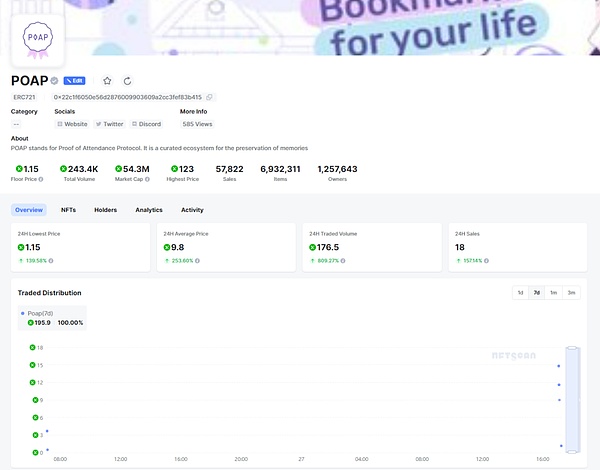Viewport: 600px width, 470px height.
Task: Click the refresh icon beside the star
Action: 127,80
